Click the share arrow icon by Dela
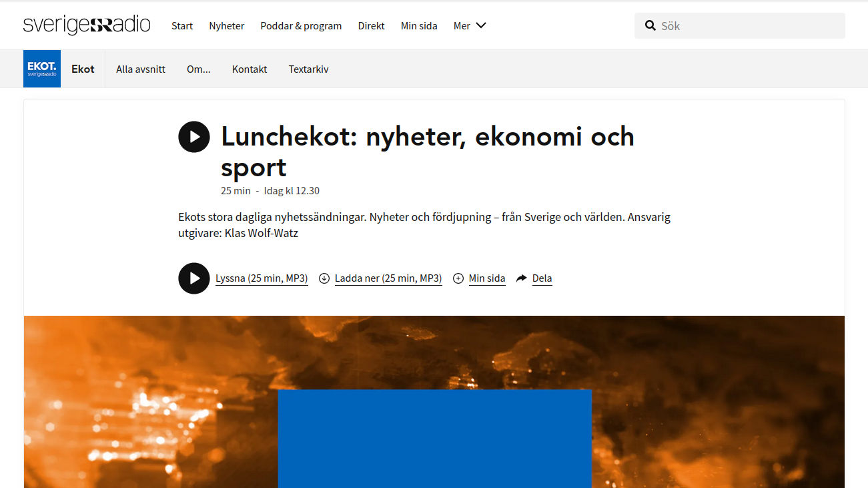The width and height of the screenshot is (868, 488). coord(522,278)
